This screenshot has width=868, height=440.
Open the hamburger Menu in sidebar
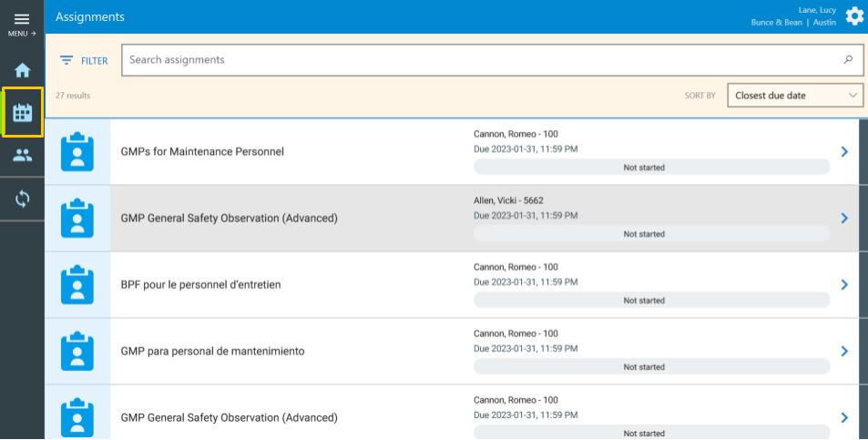tap(22, 21)
